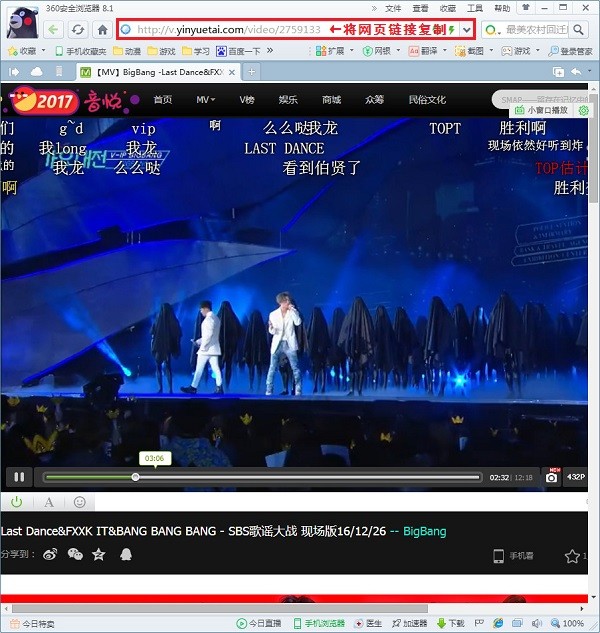Image resolution: width=600 pixels, height=633 pixels.
Task: Share to Weibo icon
Action: (x=50, y=555)
